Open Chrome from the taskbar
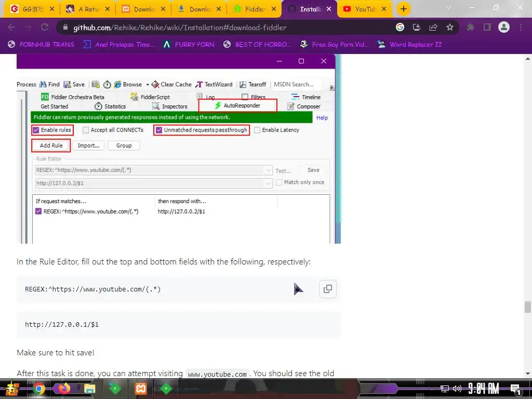This screenshot has width=532, height=399. [38, 389]
